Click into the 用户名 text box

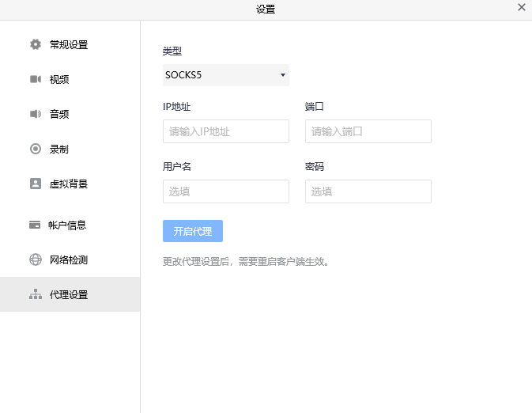coord(225,191)
